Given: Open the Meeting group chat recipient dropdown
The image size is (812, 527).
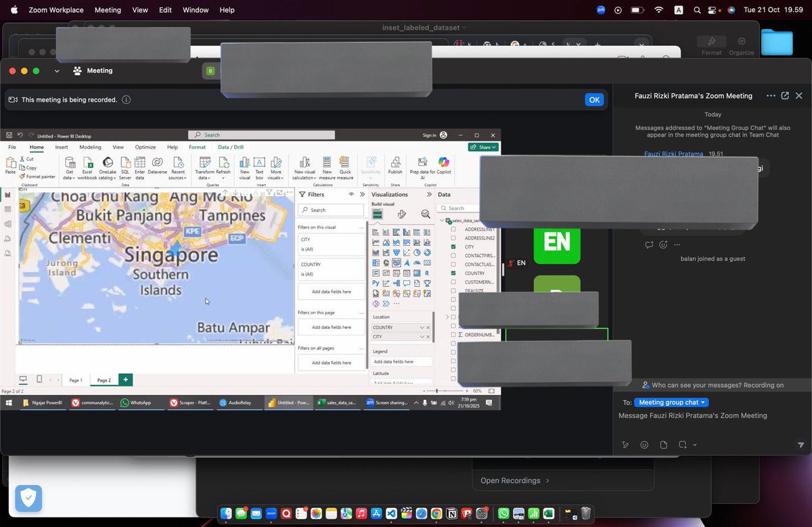Looking at the screenshot, I should click(x=672, y=403).
